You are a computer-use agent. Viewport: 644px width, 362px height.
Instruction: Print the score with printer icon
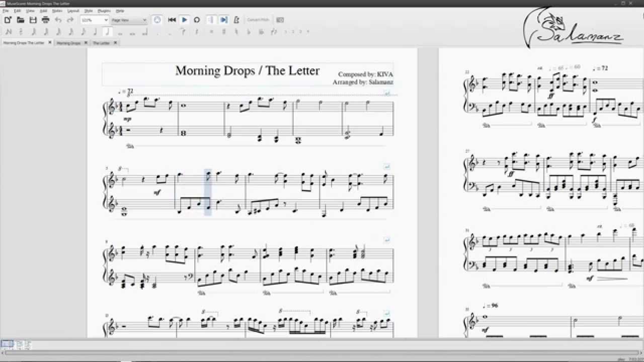coord(45,20)
